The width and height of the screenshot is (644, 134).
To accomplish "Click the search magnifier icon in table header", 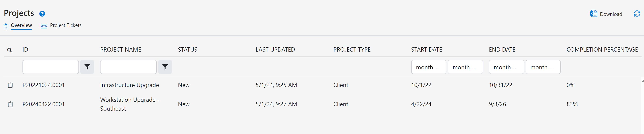I will [9, 50].
